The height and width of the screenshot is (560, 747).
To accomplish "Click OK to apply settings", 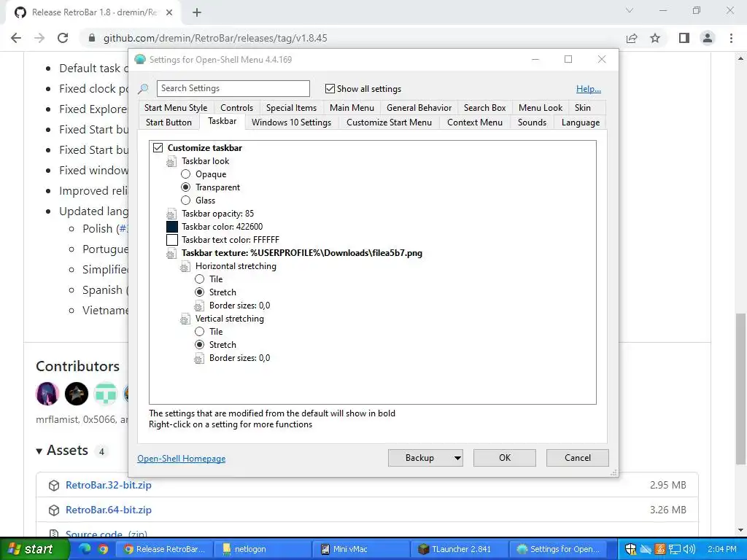I will [505, 458].
